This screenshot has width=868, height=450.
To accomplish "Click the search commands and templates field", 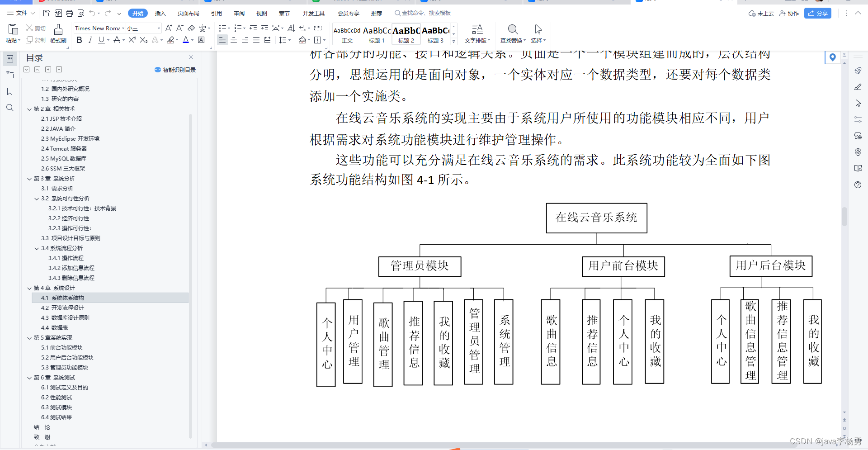I will tap(423, 13).
